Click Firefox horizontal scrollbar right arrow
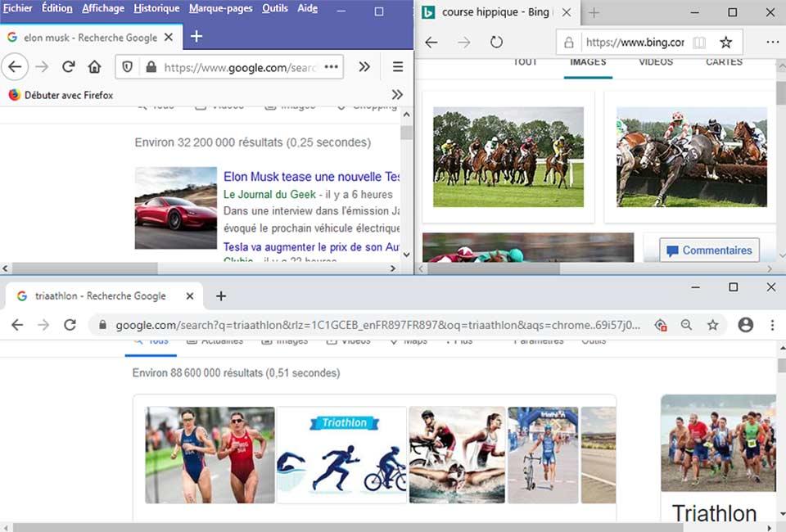Viewport: 786px width, 532px height. click(x=393, y=268)
